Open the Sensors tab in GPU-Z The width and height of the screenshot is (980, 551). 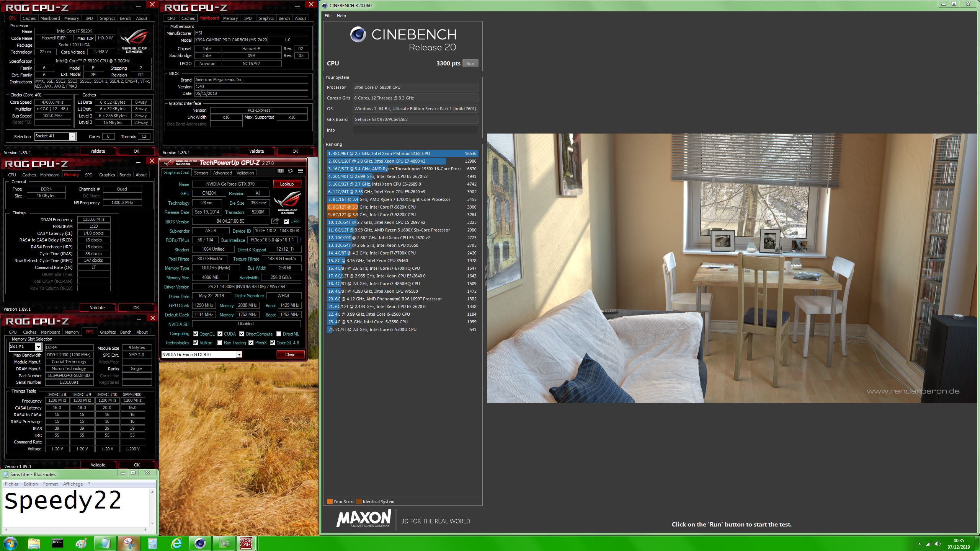201,173
